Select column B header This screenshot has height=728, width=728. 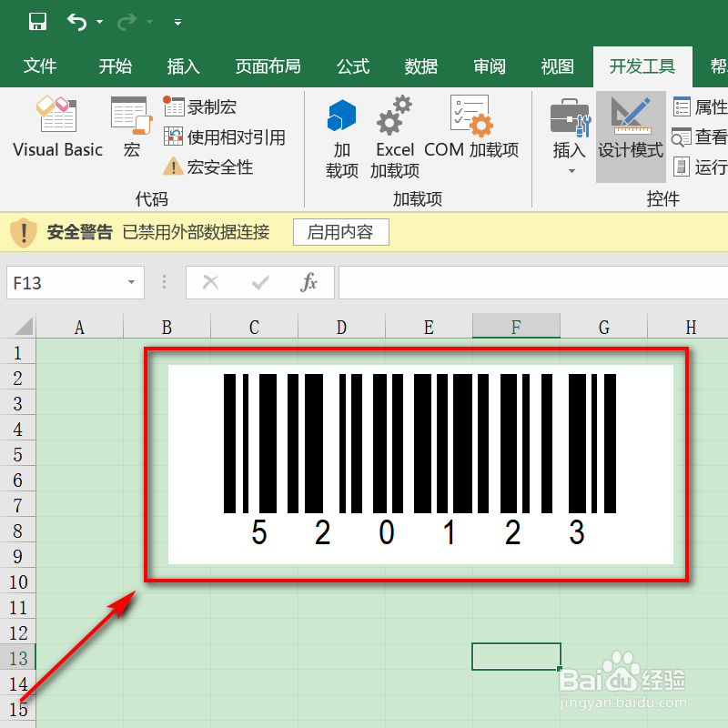point(167,327)
